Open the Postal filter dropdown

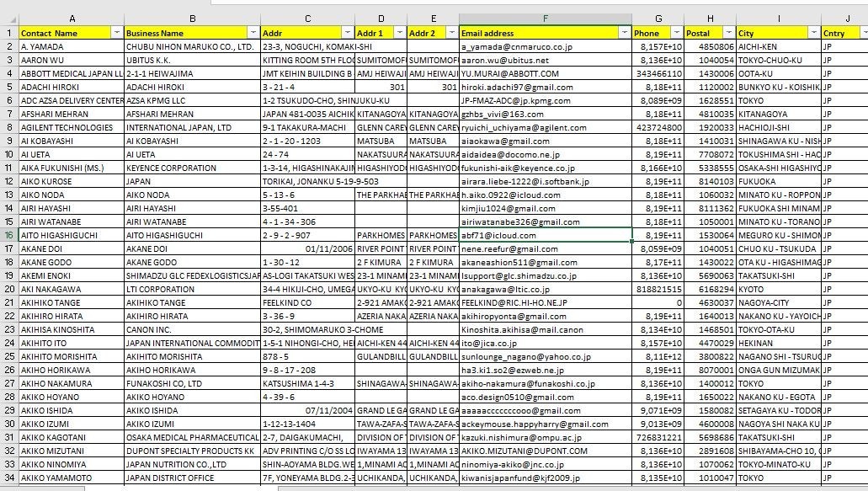pos(728,33)
